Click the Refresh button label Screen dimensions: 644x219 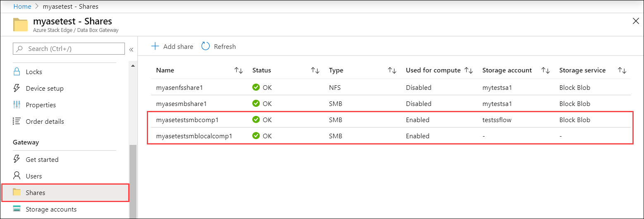tap(225, 46)
